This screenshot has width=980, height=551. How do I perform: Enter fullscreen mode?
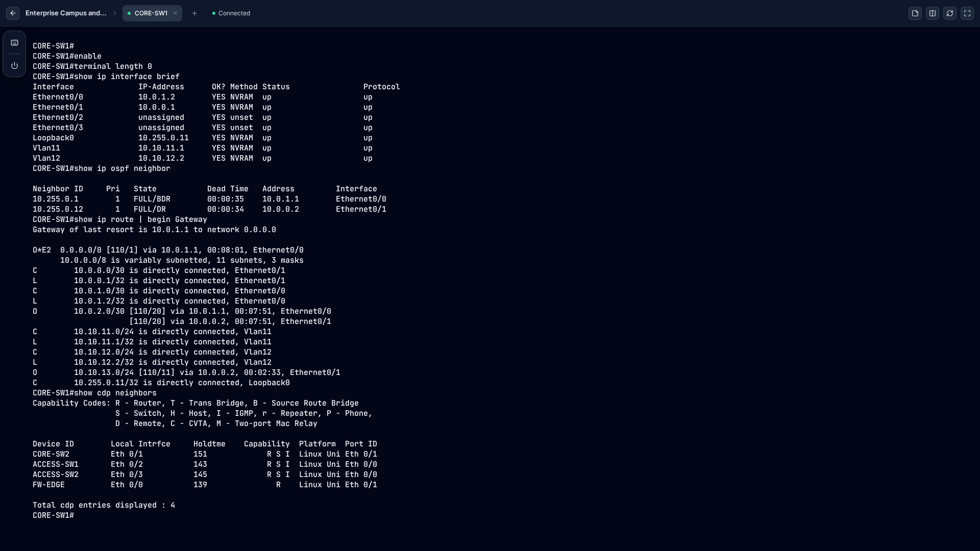[967, 13]
